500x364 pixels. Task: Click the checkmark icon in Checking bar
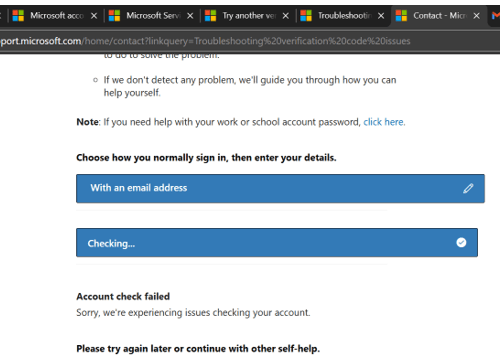[x=461, y=242]
